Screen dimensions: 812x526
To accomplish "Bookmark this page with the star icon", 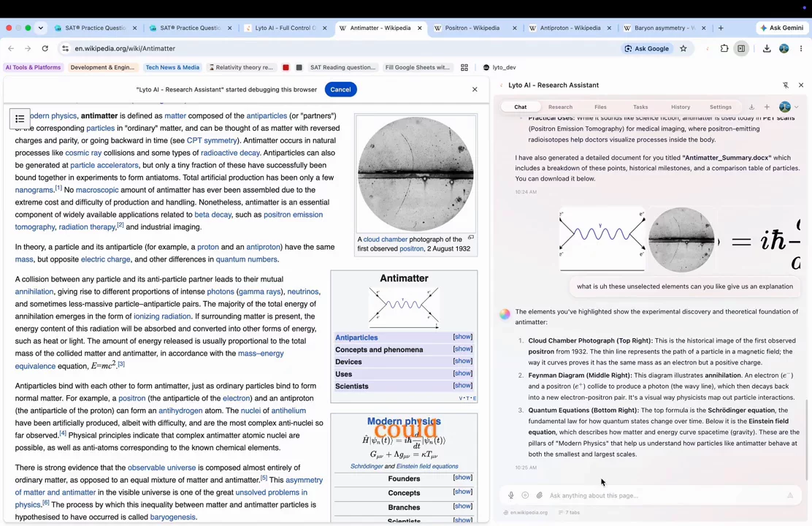I will coord(683,48).
